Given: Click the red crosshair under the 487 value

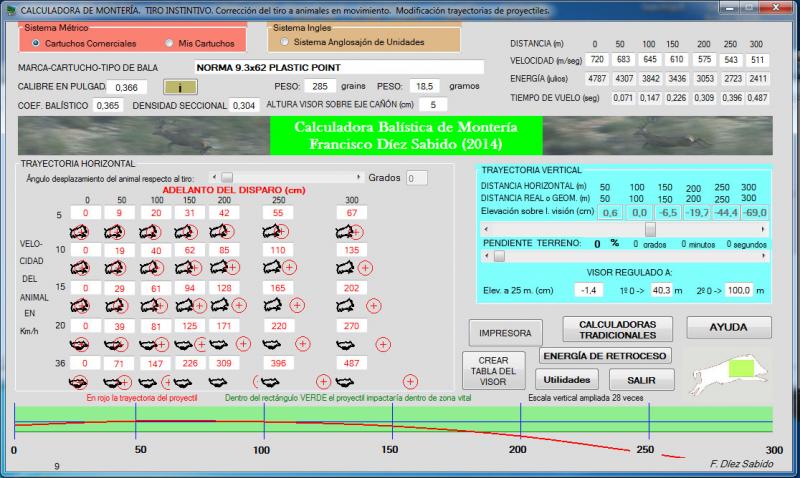Looking at the screenshot, I should point(410,381).
